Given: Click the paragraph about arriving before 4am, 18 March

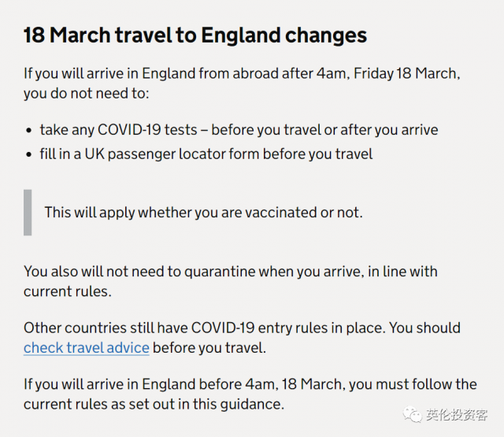Looking at the screenshot, I should (250, 394).
